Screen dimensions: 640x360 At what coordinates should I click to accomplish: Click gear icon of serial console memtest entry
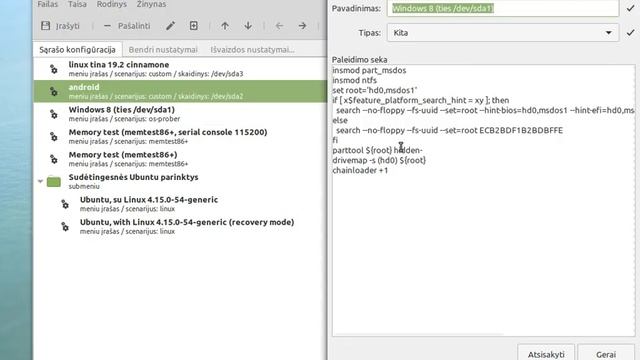tap(53, 137)
